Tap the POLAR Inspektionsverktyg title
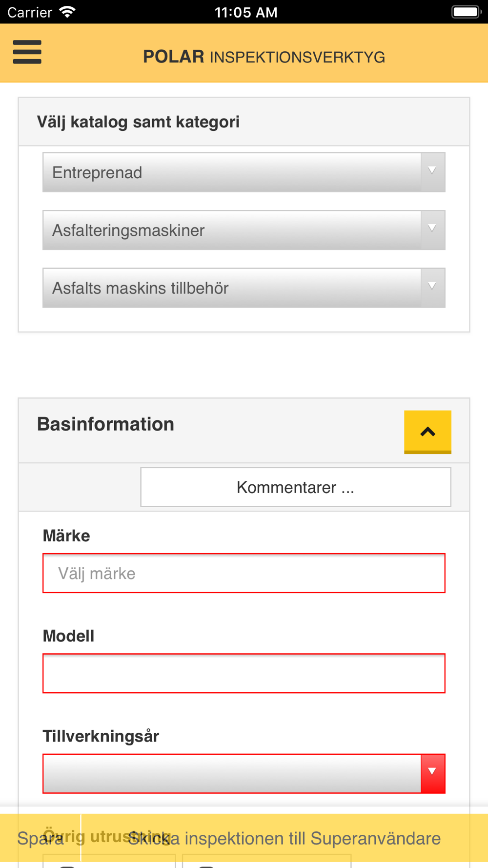This screenshot has height=868, width=488. point(264,57)
